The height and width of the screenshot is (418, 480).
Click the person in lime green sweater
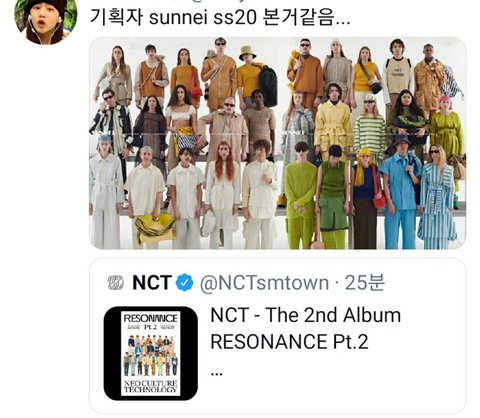pos(300,197)
